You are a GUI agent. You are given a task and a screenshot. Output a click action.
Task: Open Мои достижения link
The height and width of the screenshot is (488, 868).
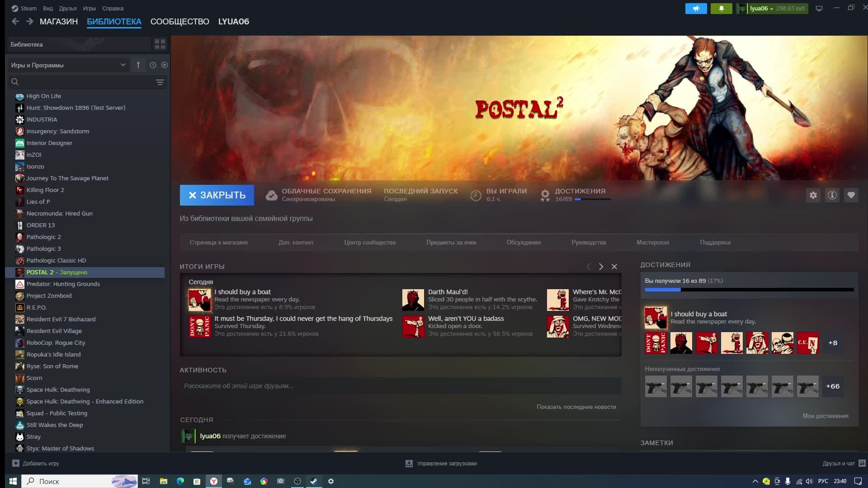click(x=825, y=416)
